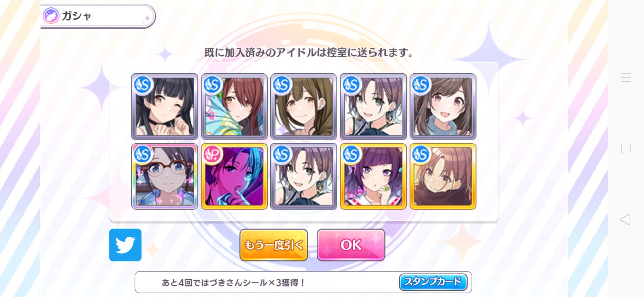Screen dimensions: 644x297
Task: Select the neon pink P-rank idol card
Action: [x=234, y=176]
